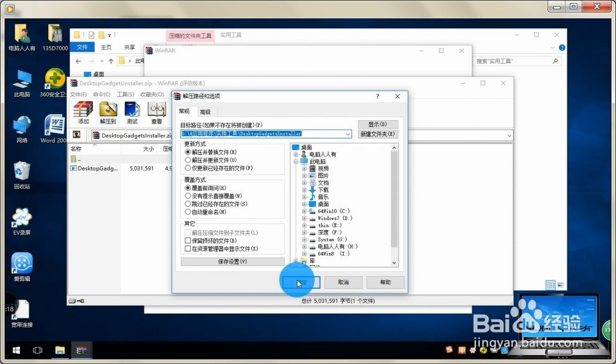The height and width of the screenshot is (364, 616).
Task: Expand the 电脑人人有 user node in tree
Action: coord(296,155)
